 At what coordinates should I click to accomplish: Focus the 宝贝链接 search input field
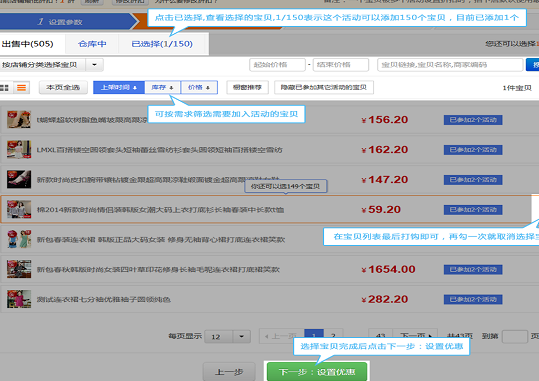click(x=450, y=65)
